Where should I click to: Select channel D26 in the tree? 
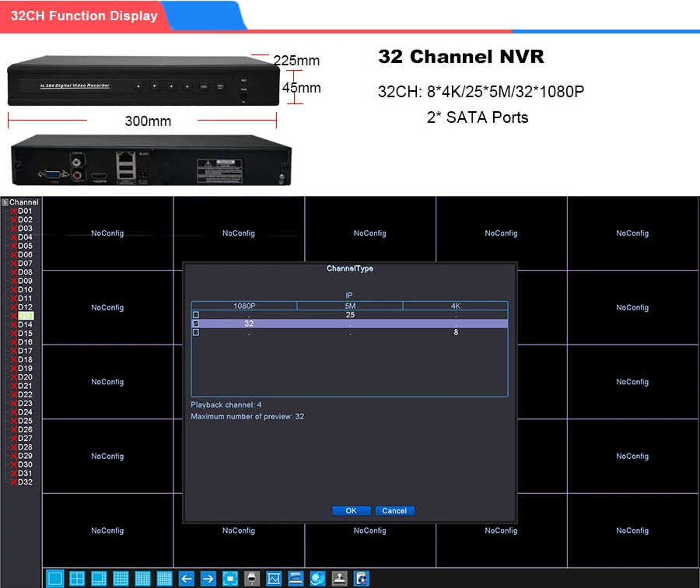[25, 429]
